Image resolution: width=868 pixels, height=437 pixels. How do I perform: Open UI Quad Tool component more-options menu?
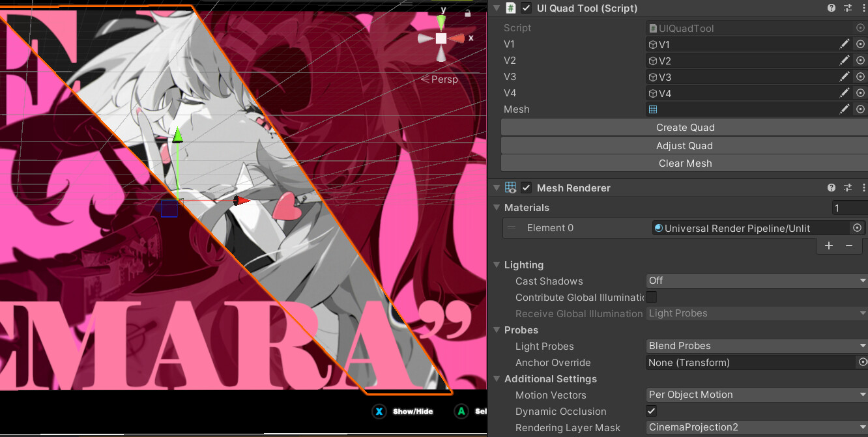coord(863,8)
